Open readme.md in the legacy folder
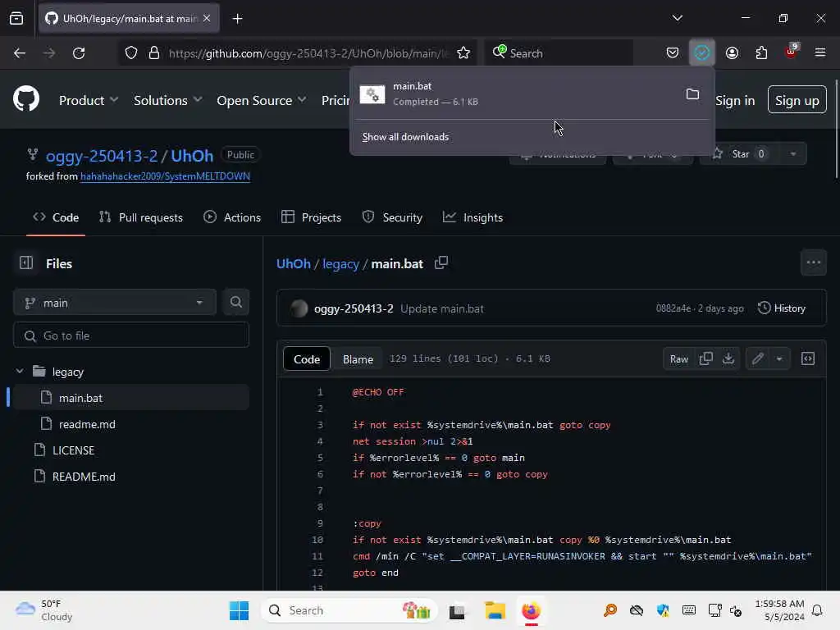Image resolution: width=840 pixels, height=630 pixels. point(87,424)
